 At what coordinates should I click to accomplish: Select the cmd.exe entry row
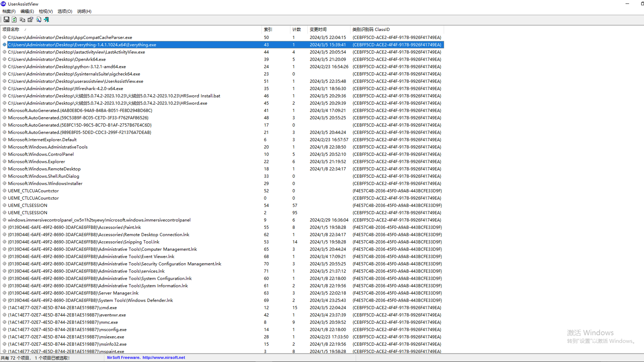(x=62, y=308)
